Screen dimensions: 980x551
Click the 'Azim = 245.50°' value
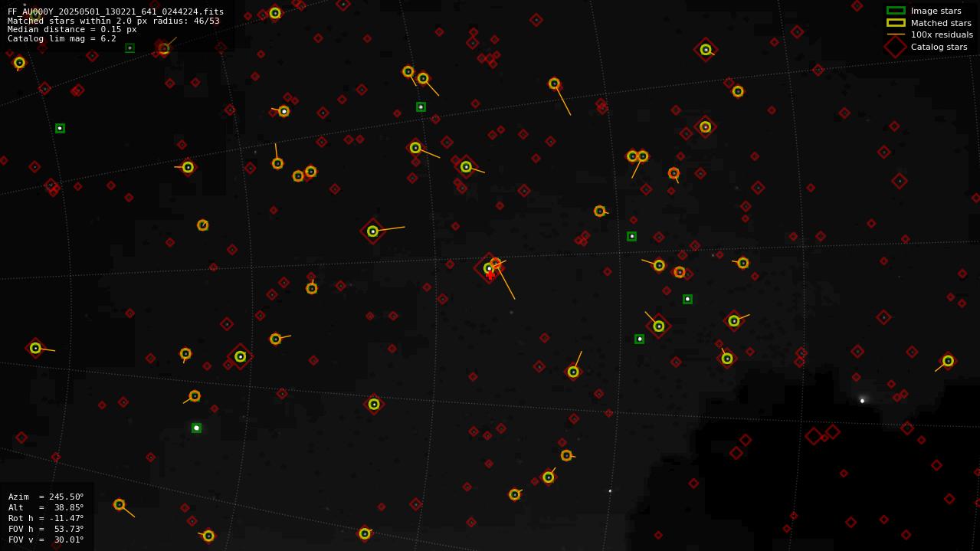(46, 497)
